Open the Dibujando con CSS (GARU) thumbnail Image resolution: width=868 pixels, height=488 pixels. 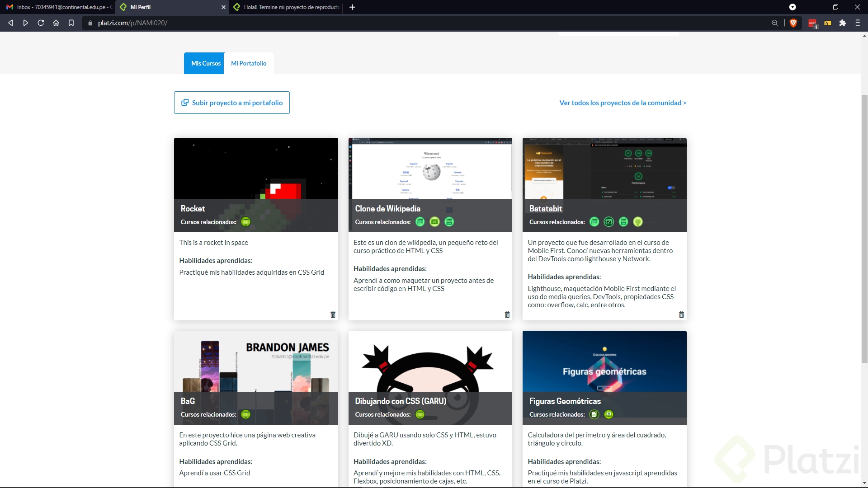[x=430, y=361]
